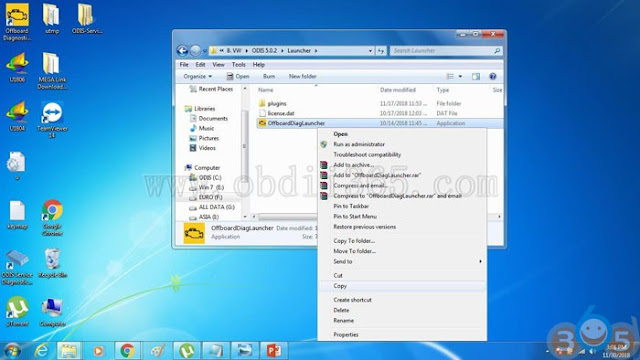
Task: Choose Run as administrator
Action: coord(402,144)
